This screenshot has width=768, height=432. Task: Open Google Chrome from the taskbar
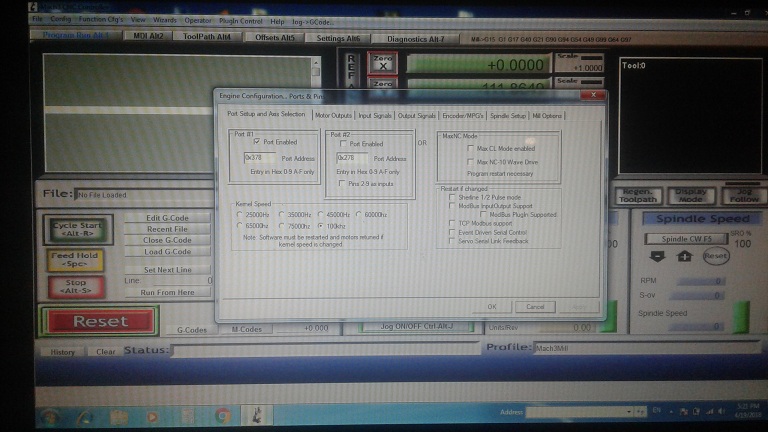[222, 413]
